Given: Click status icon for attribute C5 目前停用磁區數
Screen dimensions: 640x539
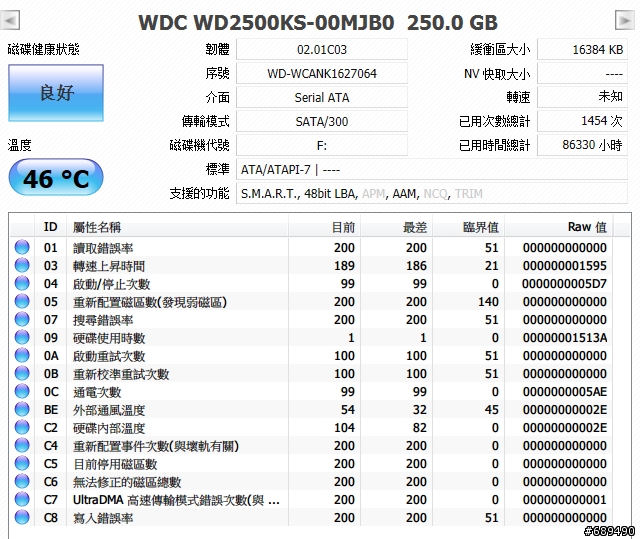Looking at the screenshot, I should tap(22, 463).
